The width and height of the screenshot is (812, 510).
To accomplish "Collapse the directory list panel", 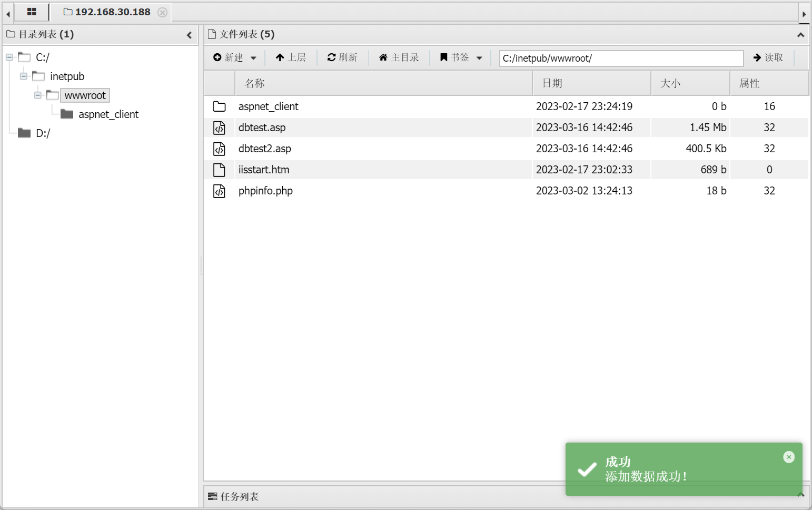I will coord(189,35).
